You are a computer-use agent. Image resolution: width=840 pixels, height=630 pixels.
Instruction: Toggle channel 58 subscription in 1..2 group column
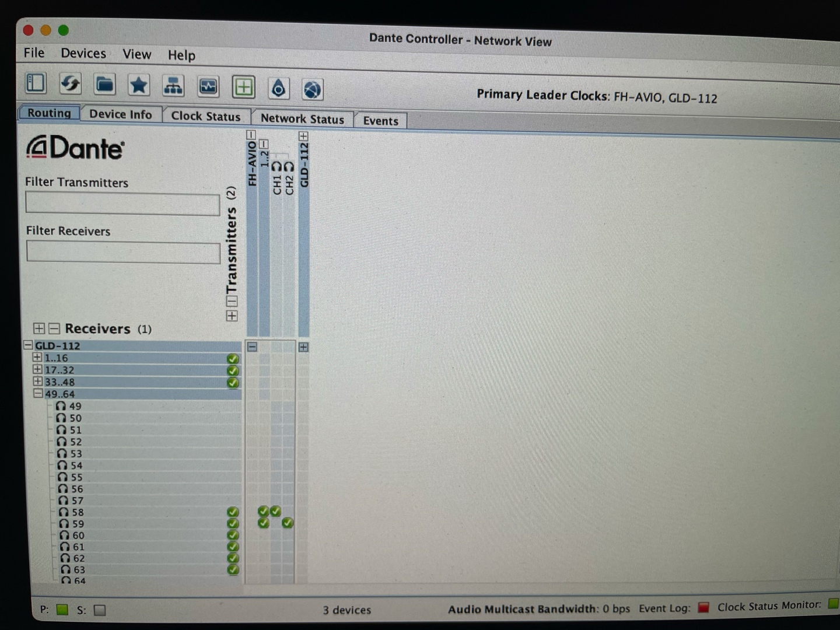[x=263, y=512]
